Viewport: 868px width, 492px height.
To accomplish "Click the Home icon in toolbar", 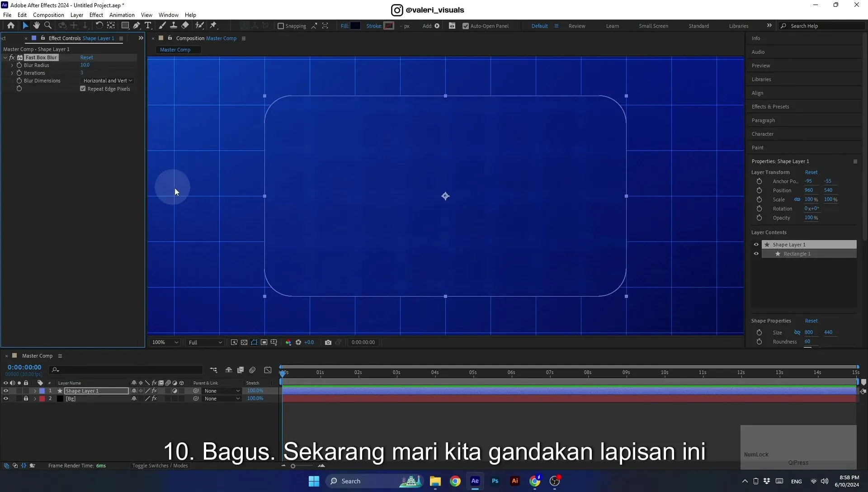I will [11, 26].
